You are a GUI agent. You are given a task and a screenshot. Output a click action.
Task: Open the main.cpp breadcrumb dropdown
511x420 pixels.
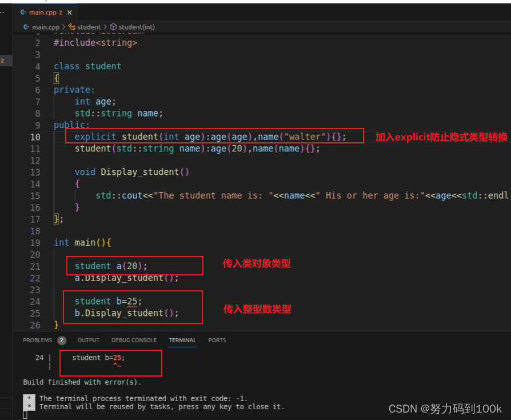point(46,27)
